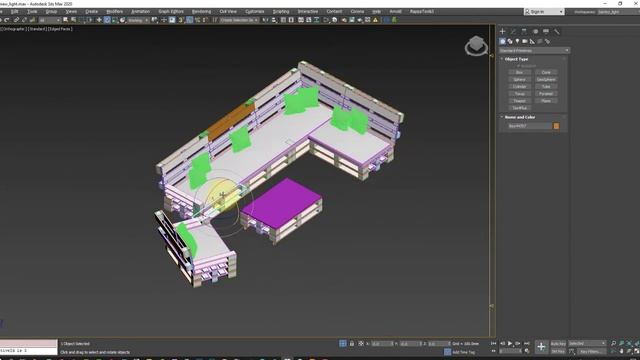Toggle the Selection Lock padlock
640x360 pixels.
coord(352,344)
